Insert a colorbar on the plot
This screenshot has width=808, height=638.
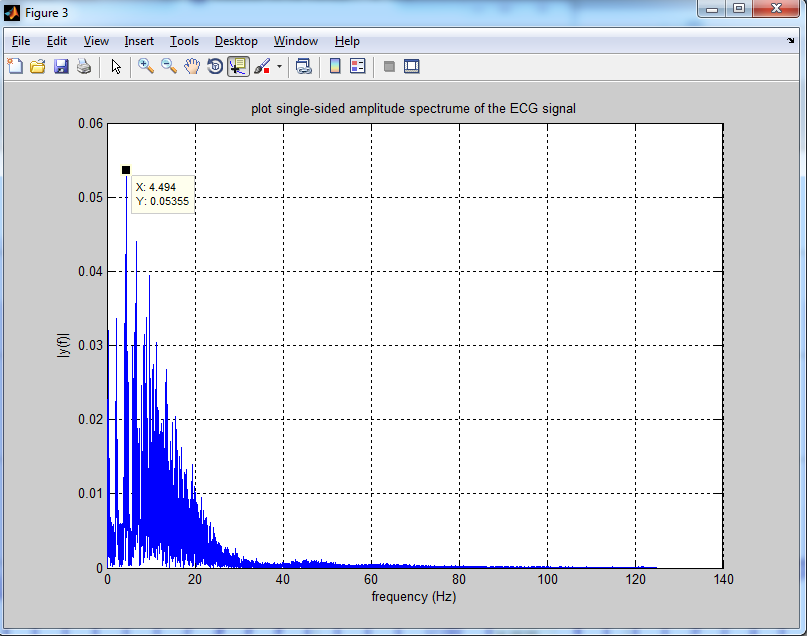(x=333, y=66)
